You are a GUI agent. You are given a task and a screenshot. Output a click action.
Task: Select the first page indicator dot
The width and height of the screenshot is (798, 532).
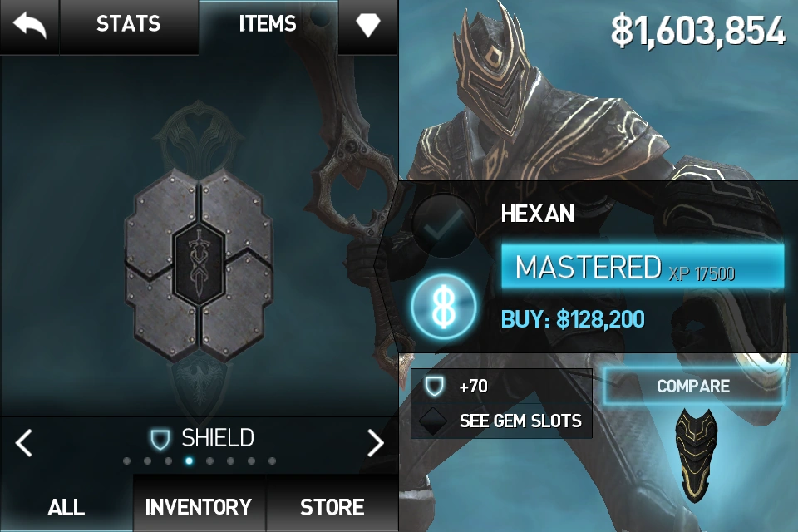(x=126, y=461)
